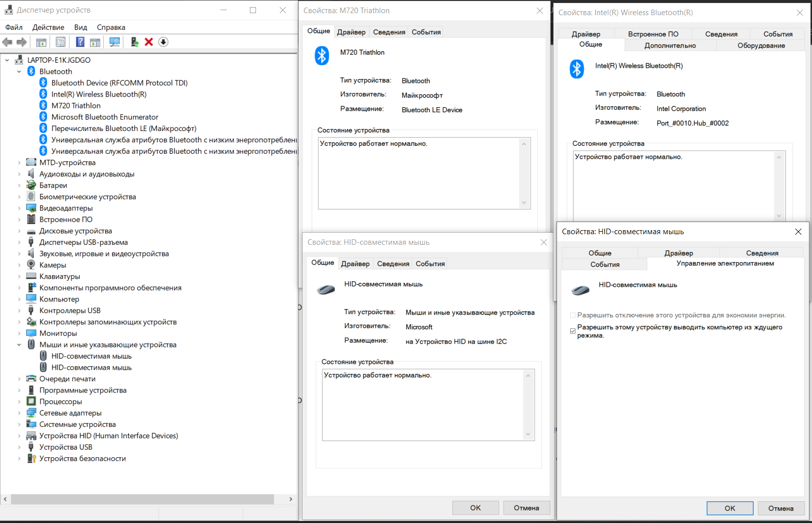This screenshot has height=523, width=812.
Task: Select Microsoft Bluetooth Enumerator entry
Action: pos(105,117)
